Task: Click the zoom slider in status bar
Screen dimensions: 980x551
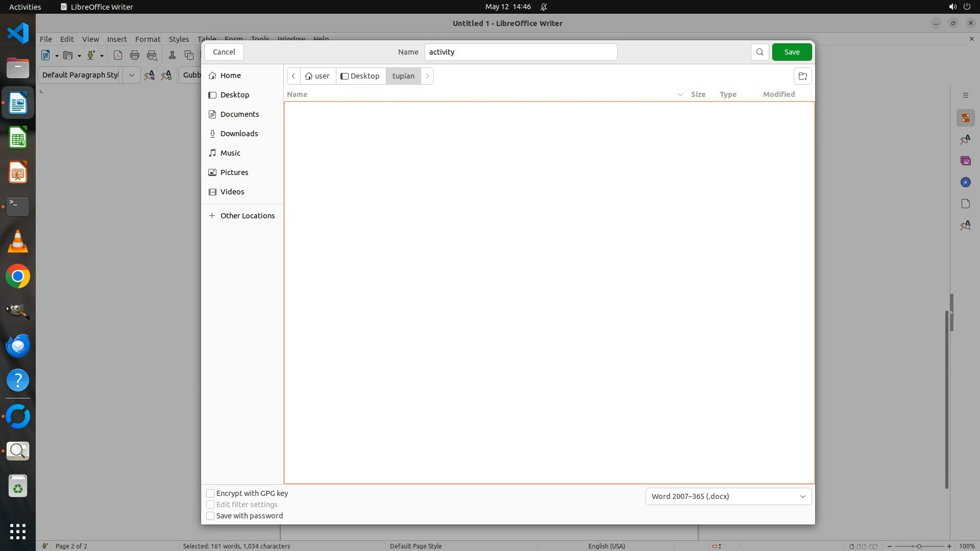Action: (919, 546)
